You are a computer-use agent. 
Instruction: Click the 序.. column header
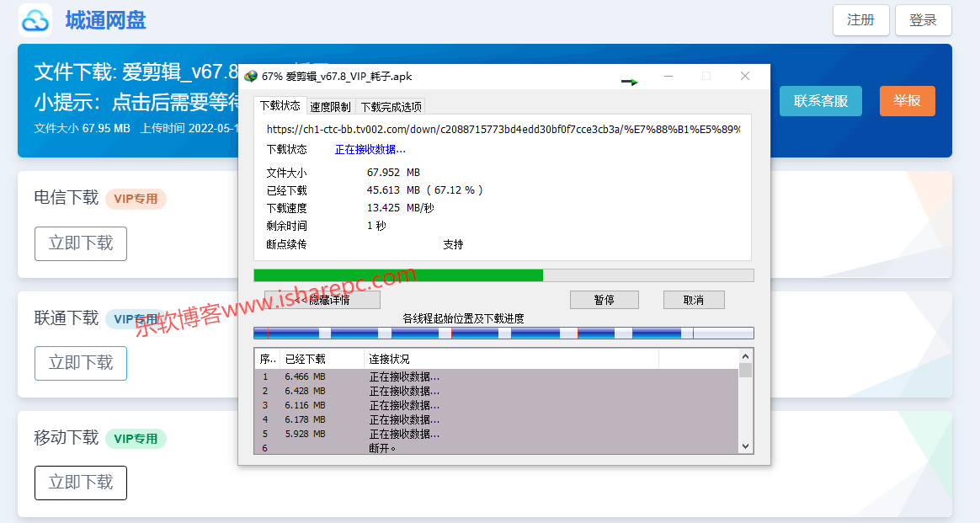(x=268, y=360)
